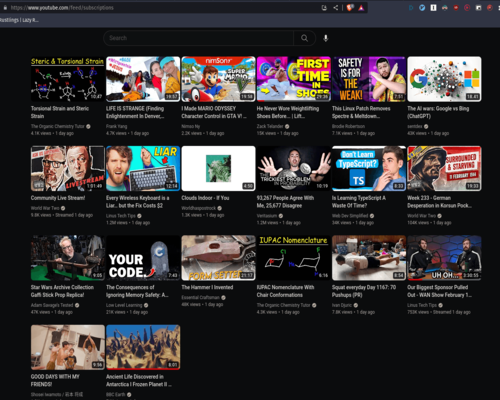Open Trickiest Problem in Probability thumbnail
This screenshot has height=400, width=500.
click(x=294, y=168)
